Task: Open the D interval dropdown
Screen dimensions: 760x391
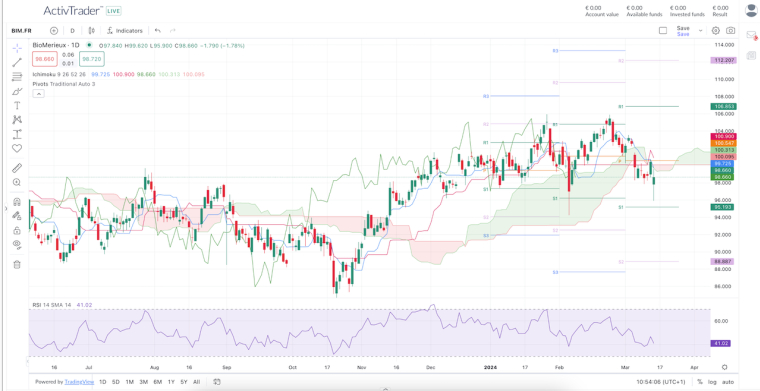Action: (72, 31)
